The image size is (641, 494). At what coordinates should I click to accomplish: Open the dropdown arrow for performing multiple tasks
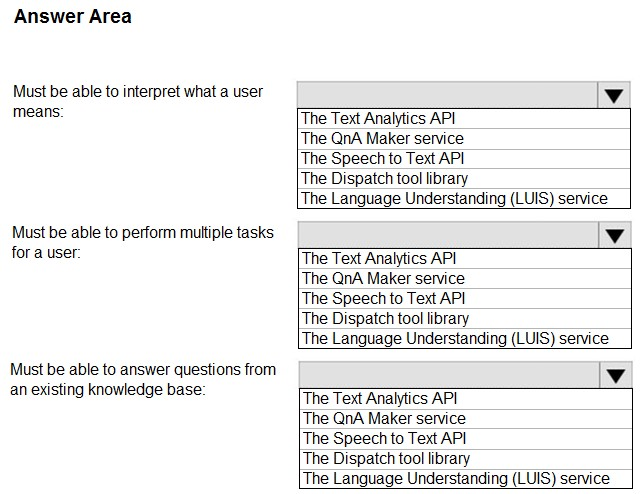coord(614,235)
